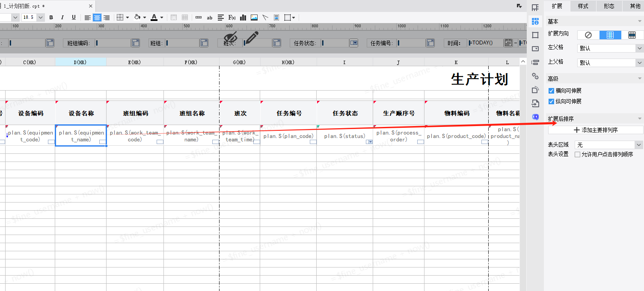Uncheck 横向可伸展 checkbox
The image size is (644, 291).
pyautogui.click(x=551, y=91)
